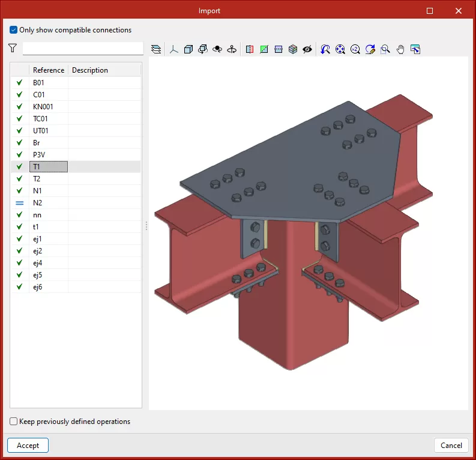This screenshot has width=476, height=460.
Task: Select the N2 connection in list
Action: coord(37,203)
